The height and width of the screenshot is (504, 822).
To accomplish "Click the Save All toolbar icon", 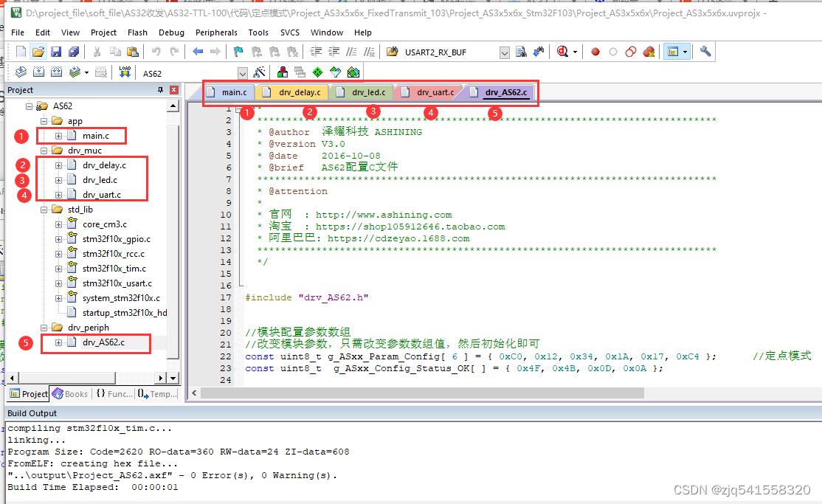I will click(x=74, y=51).
